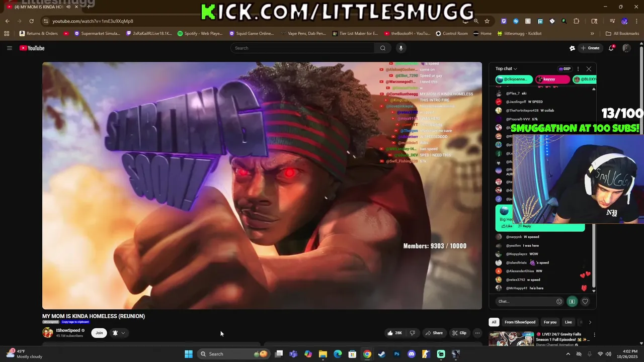
Task: Click kayyyy pinned Super Chat chip
Action: [552, 79]
